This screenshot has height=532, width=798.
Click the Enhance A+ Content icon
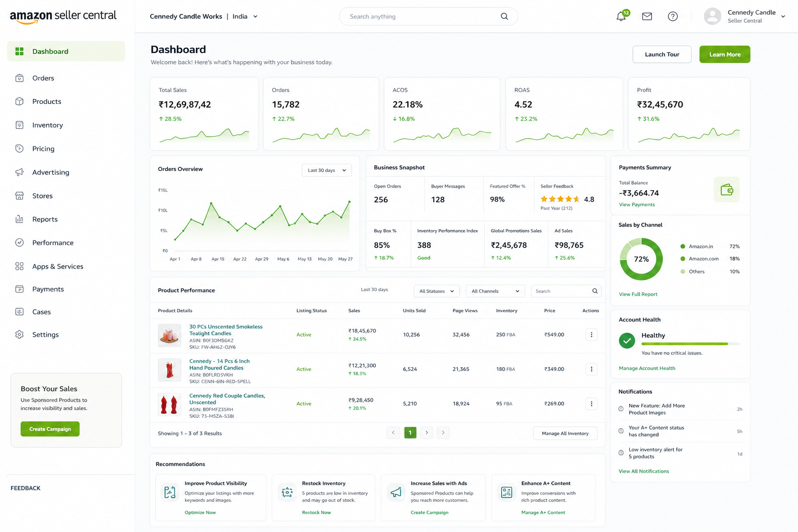(507, 492)
